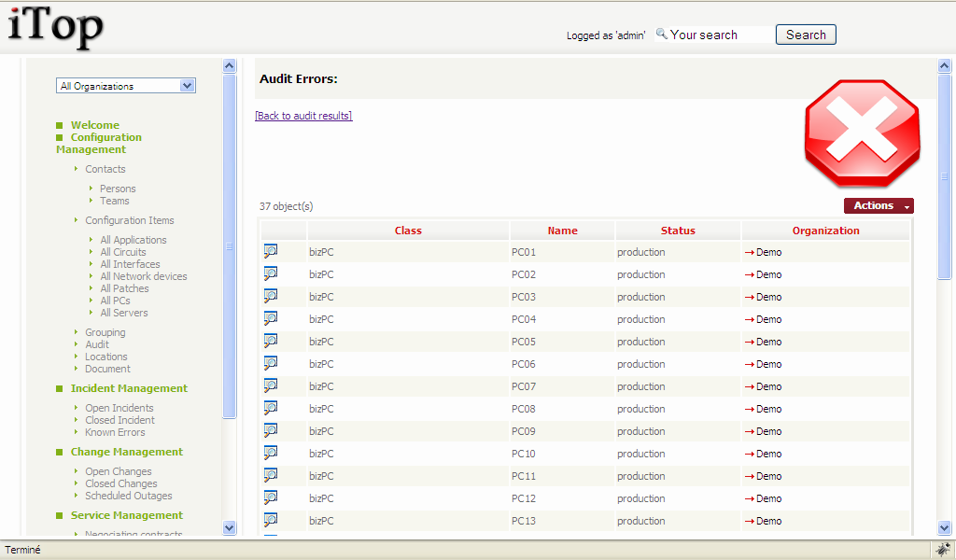Open the Closed Incident list
The height and width of the screenshot is (560, 956).
(x=119, y=420)
